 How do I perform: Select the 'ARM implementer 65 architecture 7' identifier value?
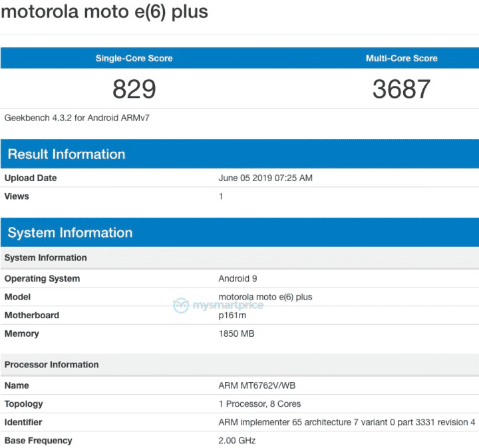(x=347, y=422)
